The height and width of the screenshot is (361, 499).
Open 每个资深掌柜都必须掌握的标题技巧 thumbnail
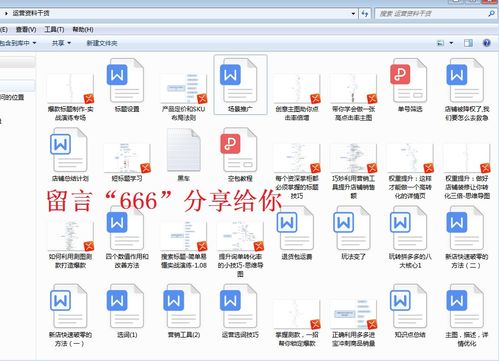pos(297,158)
